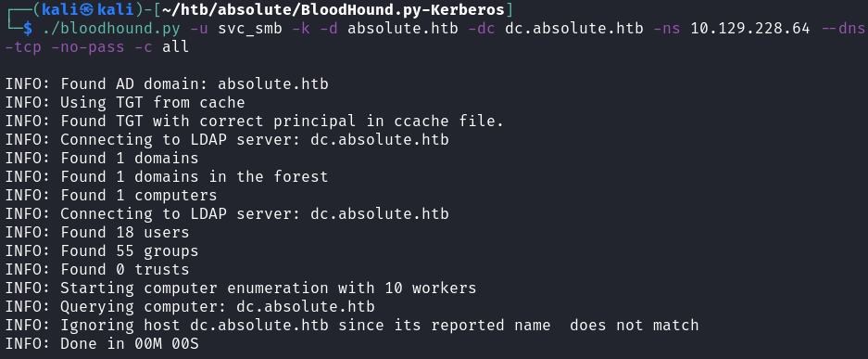The height and width of the screenshot is (359, 868).
Task: Click the 'Found 1 domains in the forest' line
Action: (167, 177)
